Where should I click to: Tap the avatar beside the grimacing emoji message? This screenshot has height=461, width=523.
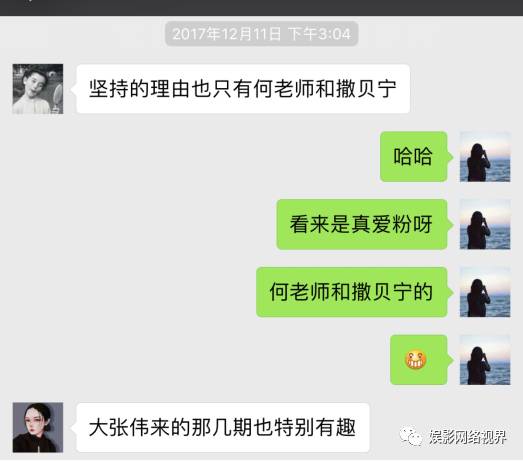coord(485,360)
